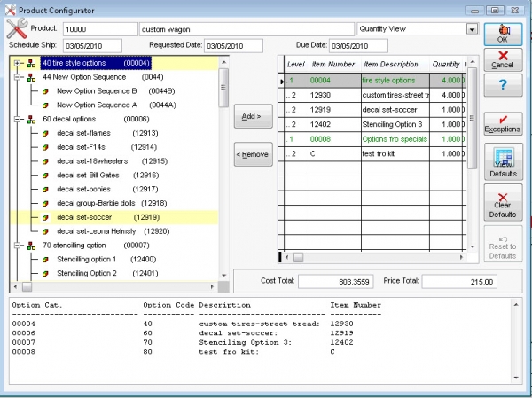Image resolution: width=532 pixels, height=398 pixels.
Task: Click the grid scroll right arrow
Action: click(461, 258)
